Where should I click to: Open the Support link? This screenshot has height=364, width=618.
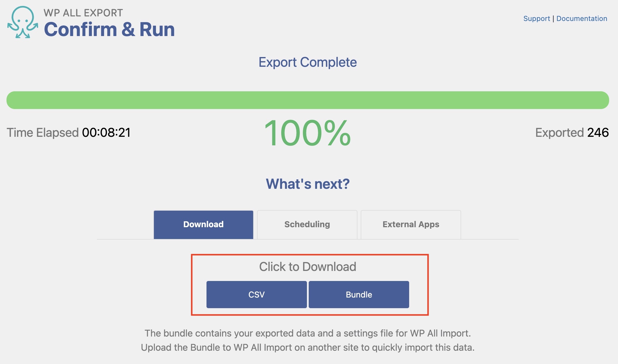tap(536, 19)
